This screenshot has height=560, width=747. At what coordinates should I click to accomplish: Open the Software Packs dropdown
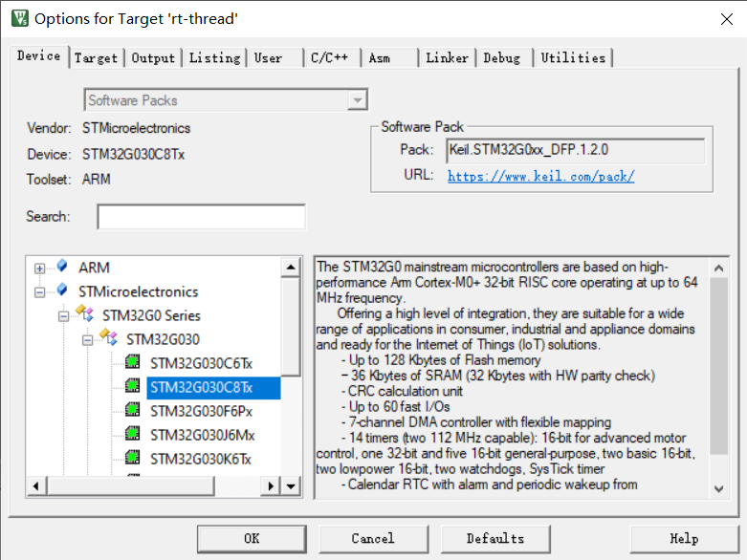pos(358,100)
